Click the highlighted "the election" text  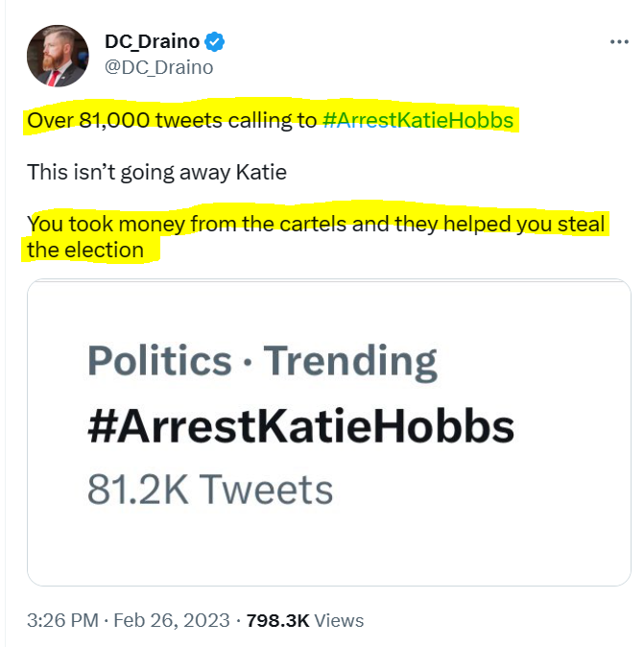coord(84,251)
